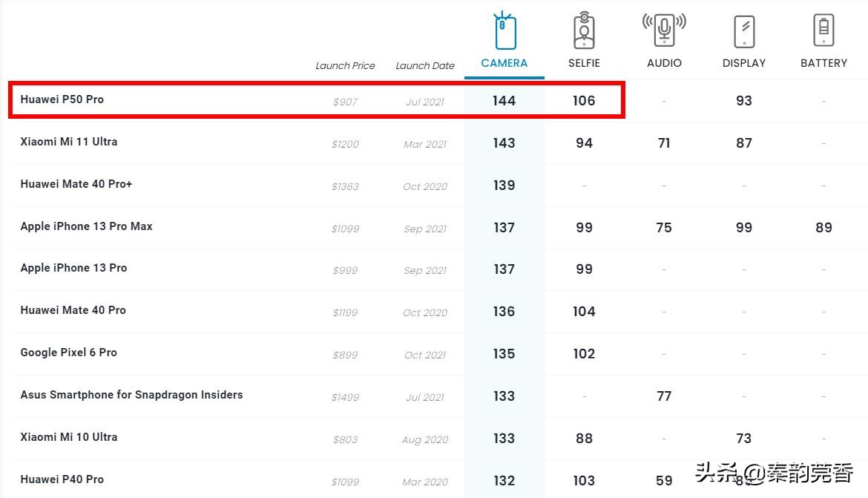Open Google Pixel 6 Pro link
The height and width of the screenshot is (498, 868).
pyautogui.click(x=69, y=353)
